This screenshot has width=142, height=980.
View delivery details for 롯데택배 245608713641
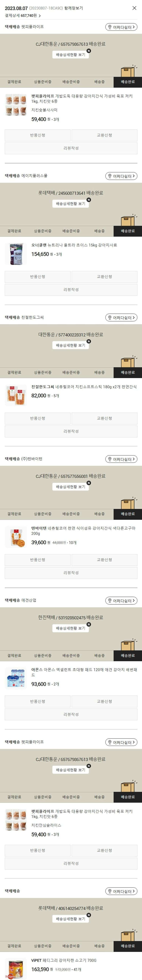pos(71,204)
